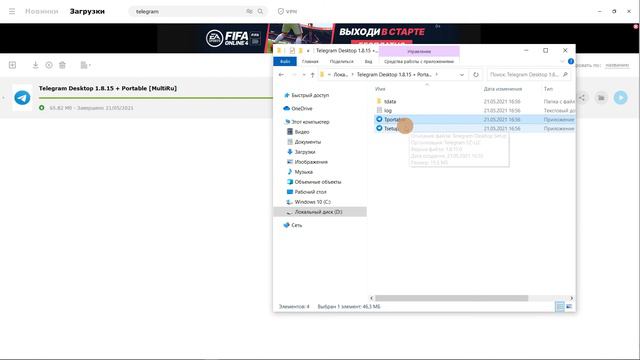Select the Tportable application file
640x360 pixels.
point(475,119)
